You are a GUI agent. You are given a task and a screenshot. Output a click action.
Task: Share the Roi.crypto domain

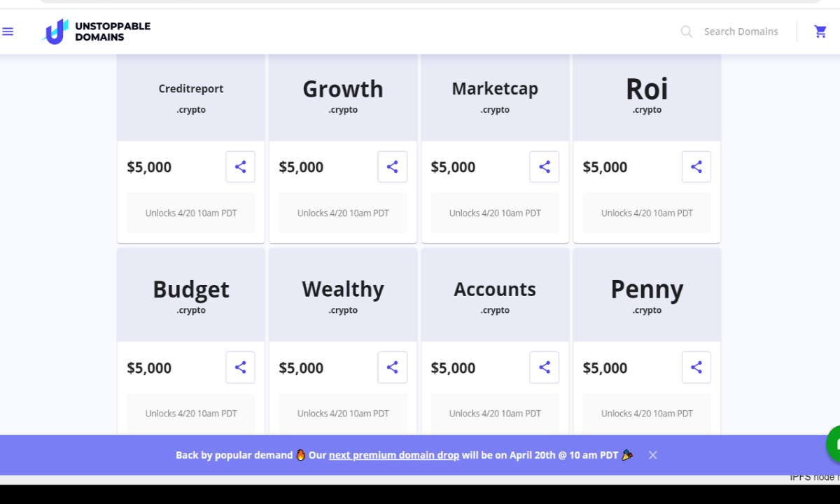click(696, 167)
